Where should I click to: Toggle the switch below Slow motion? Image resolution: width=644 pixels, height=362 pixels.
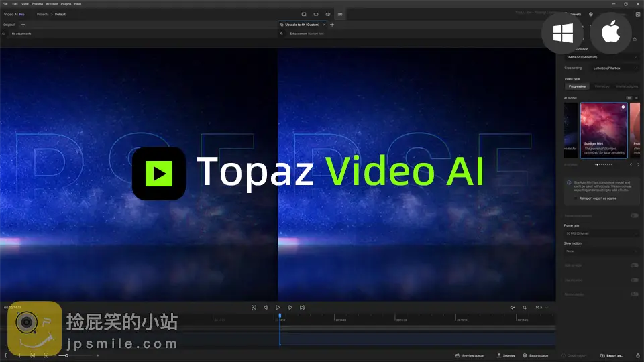[x=635, y=265]
